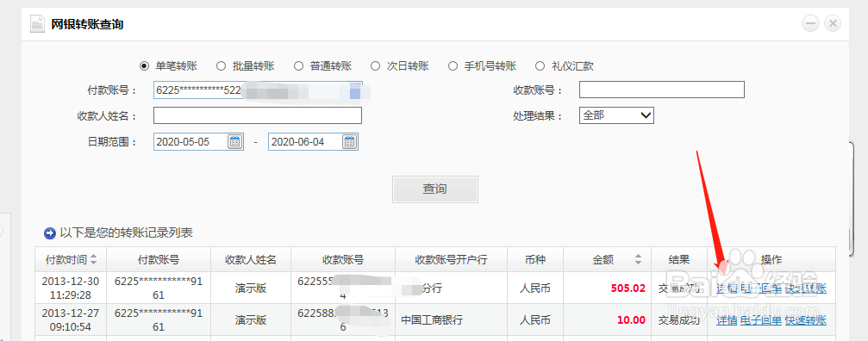Click the 查询 button

pos(435,189)
